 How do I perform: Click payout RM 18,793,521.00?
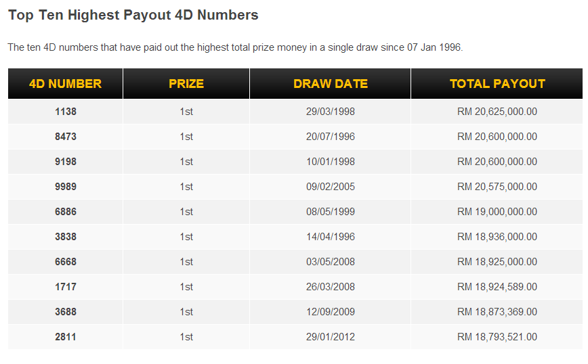(x=497, y=337)
